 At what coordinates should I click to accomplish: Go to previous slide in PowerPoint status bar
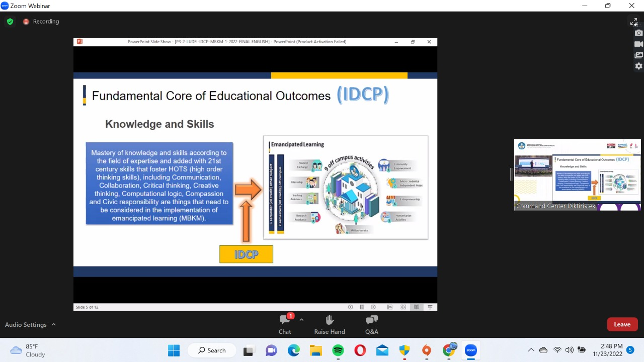point(351,307)
